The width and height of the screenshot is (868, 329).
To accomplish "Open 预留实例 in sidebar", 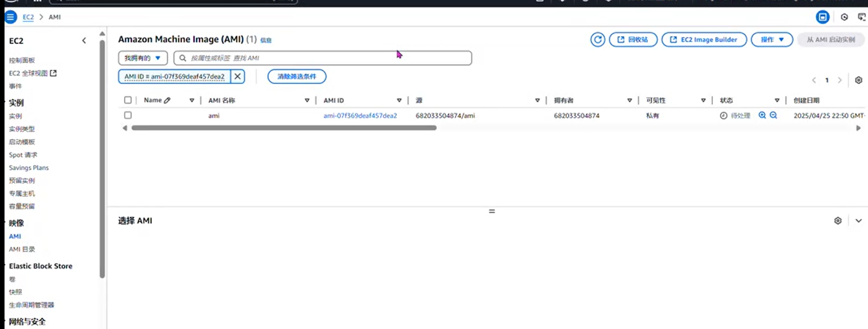I will (x=22, y=181).
